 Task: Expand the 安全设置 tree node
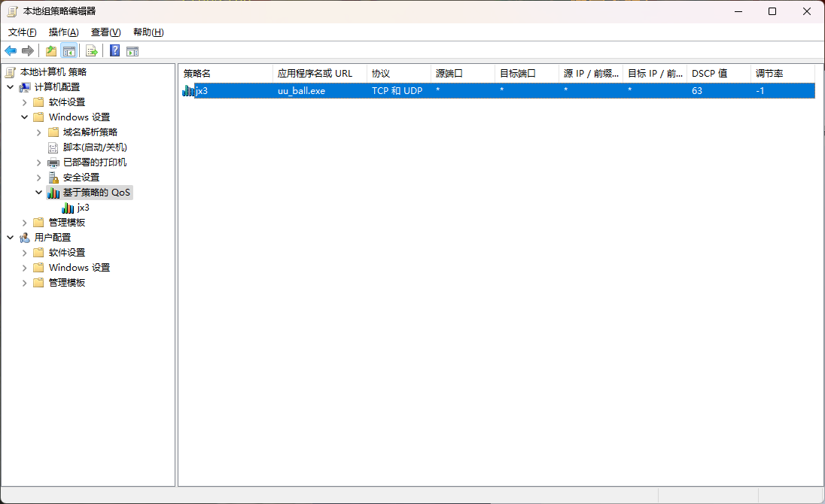(39, 178)
